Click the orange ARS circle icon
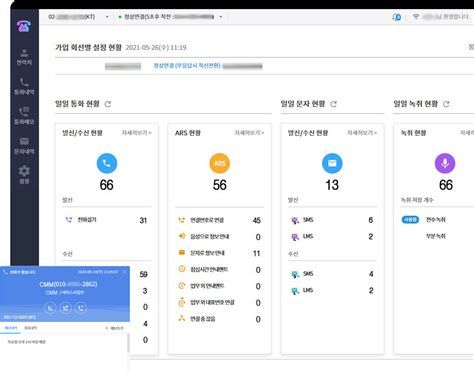The height and width of the screenshot is (373, 474). pyautogui.click(x=220, y=163)
